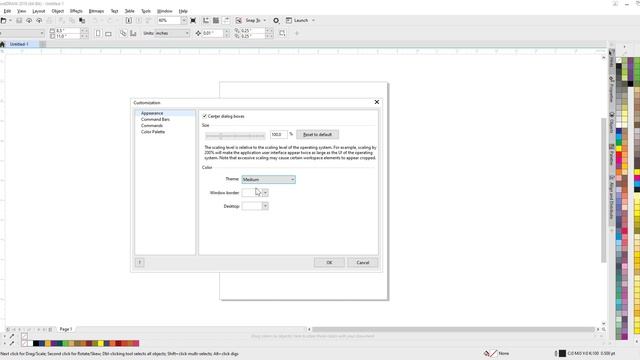Click the Reset to default button
This screenshot has width=640, height=360.
318,134
